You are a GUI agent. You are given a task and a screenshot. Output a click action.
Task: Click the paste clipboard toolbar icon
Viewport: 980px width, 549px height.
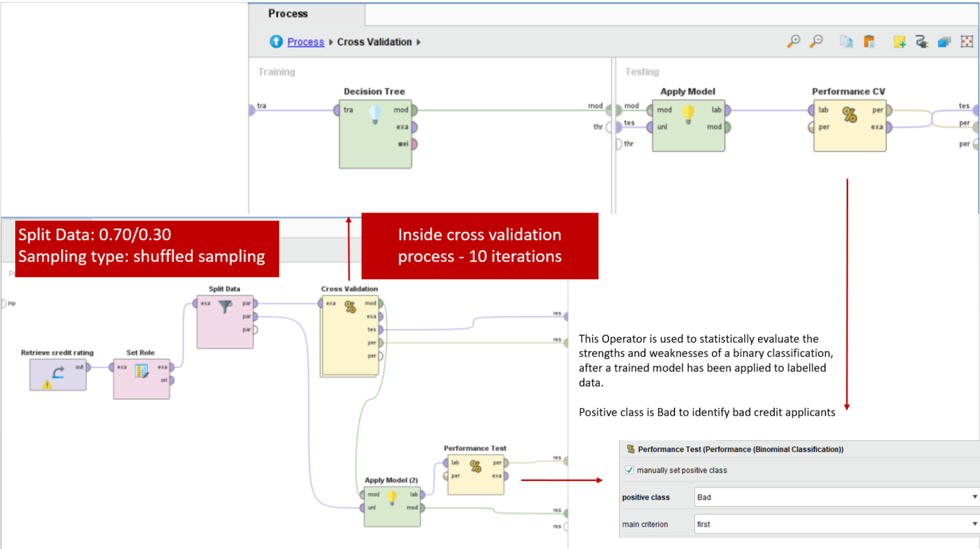(869, 42)
